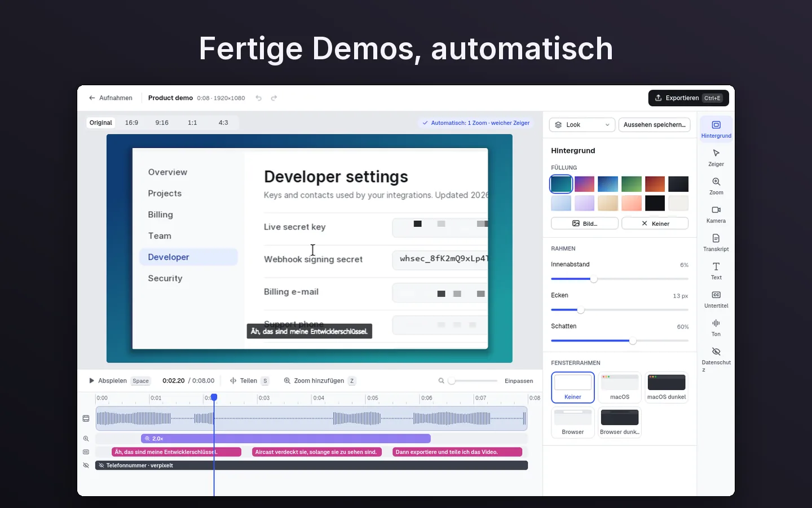Open the Kamera panel
This screenshot has height=508, width=812.
coord(716,214)
